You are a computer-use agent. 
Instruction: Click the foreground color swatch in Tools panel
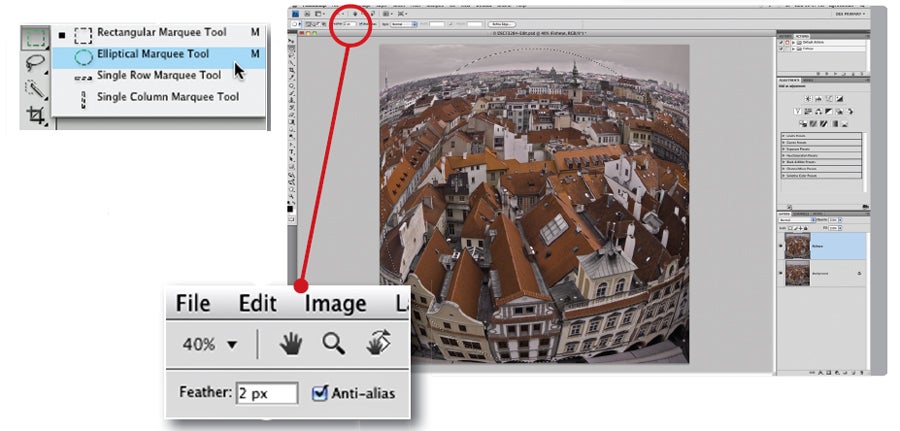[290, 209]
